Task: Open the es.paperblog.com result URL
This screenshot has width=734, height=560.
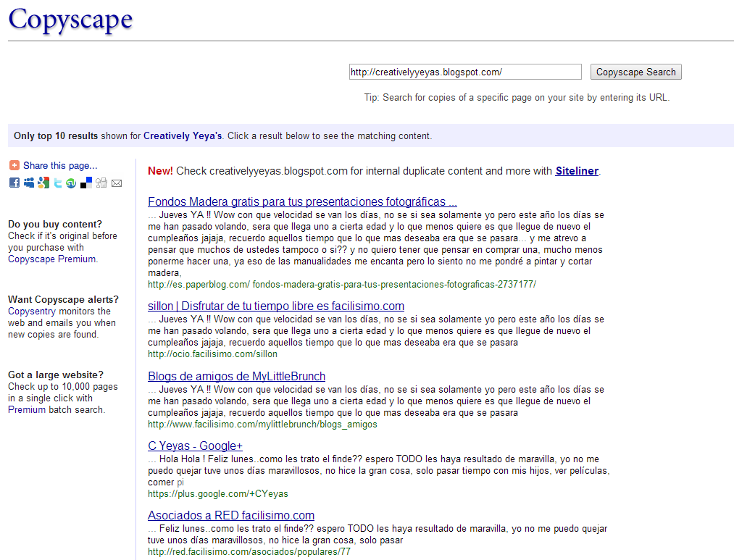Action: pos(342,284)
